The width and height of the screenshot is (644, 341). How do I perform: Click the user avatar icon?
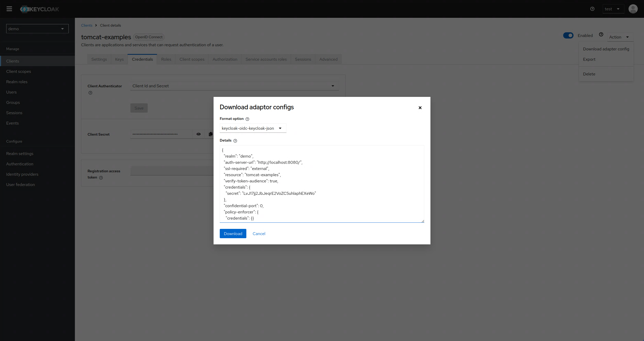click(633, 9)
